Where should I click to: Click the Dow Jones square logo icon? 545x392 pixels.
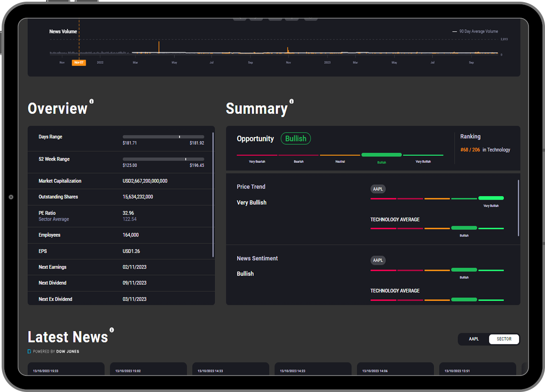29,351
